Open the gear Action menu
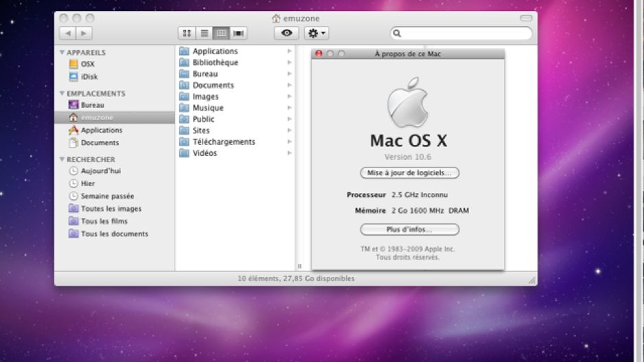 pos(317,33)
